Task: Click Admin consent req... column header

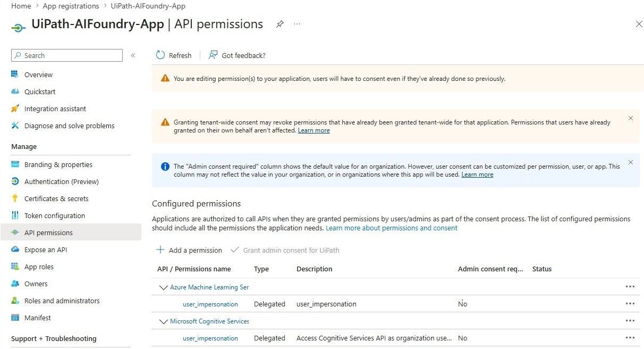Action: [x=490, y=269]
